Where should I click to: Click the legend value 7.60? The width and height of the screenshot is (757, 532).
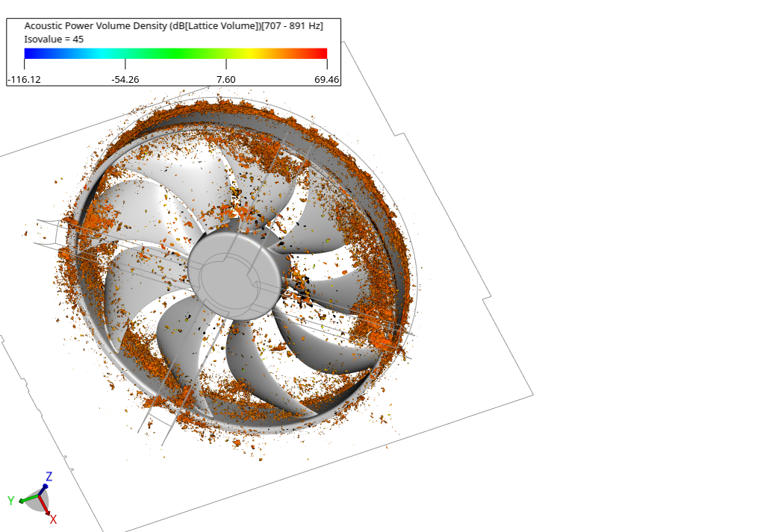click(x=226, y=80)
